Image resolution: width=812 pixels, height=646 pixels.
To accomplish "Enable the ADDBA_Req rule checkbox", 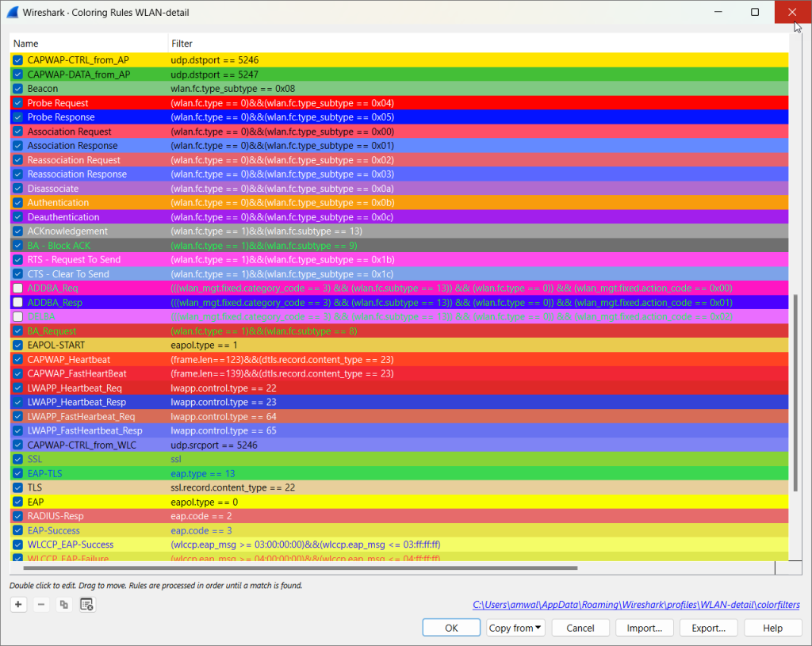I will 18,289.
